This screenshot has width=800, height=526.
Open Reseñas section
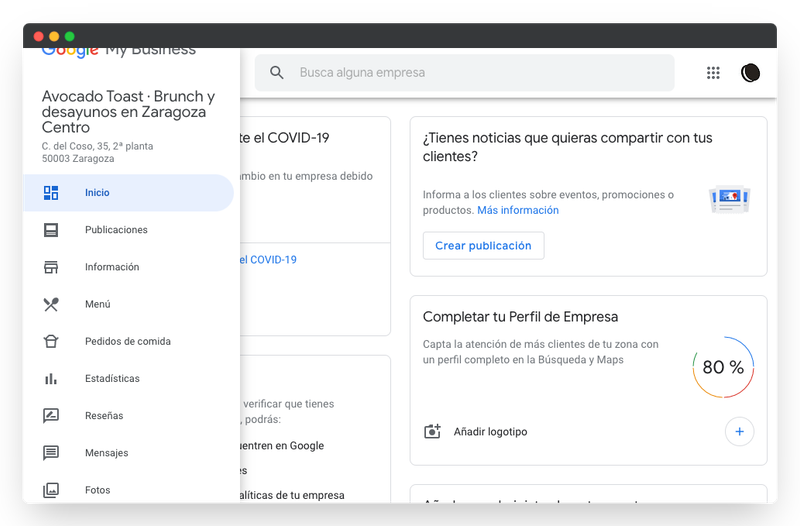tap(129, 416)
